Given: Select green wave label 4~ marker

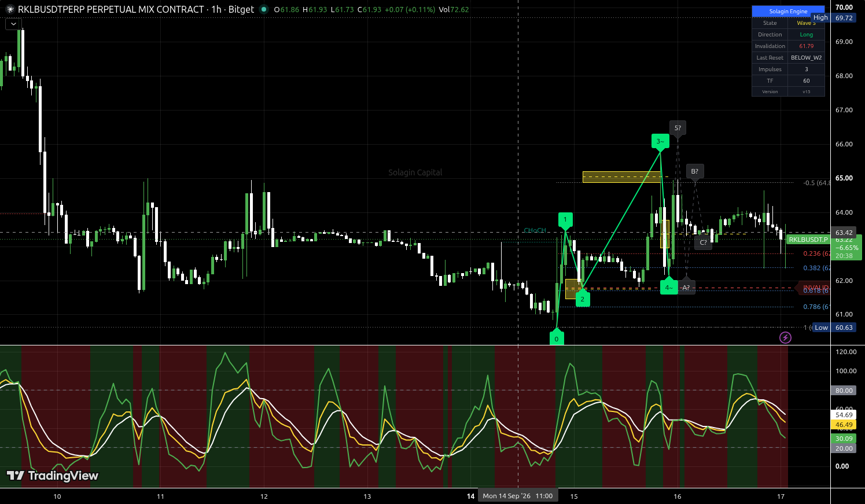Looking at the screenshot, I should click(669, 287).
